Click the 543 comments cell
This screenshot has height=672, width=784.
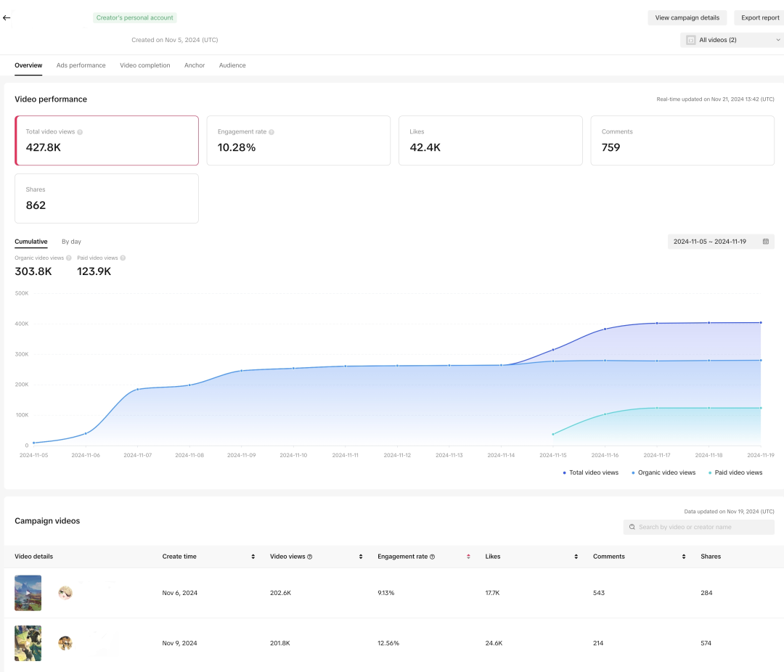pos(599,593)
